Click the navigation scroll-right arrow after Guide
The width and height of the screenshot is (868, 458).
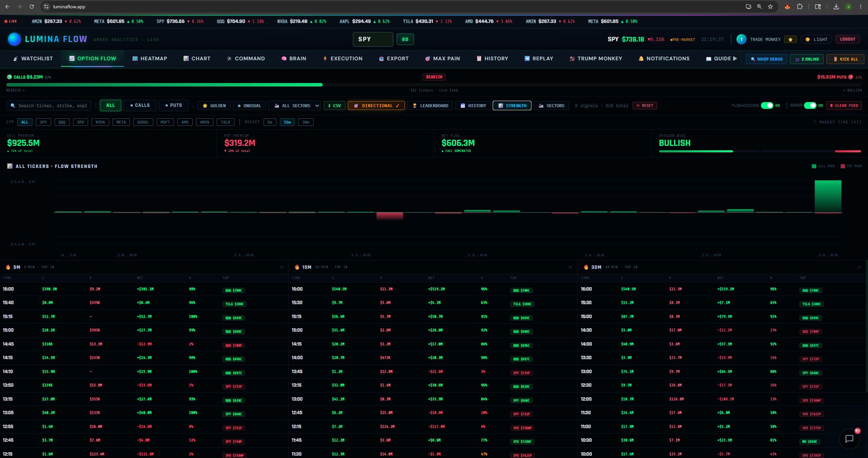click(735, 58)
